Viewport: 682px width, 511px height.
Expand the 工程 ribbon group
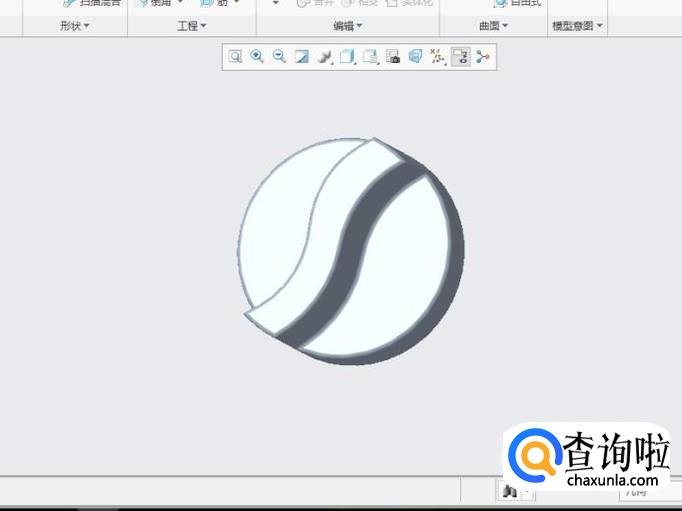pos(191,26)
